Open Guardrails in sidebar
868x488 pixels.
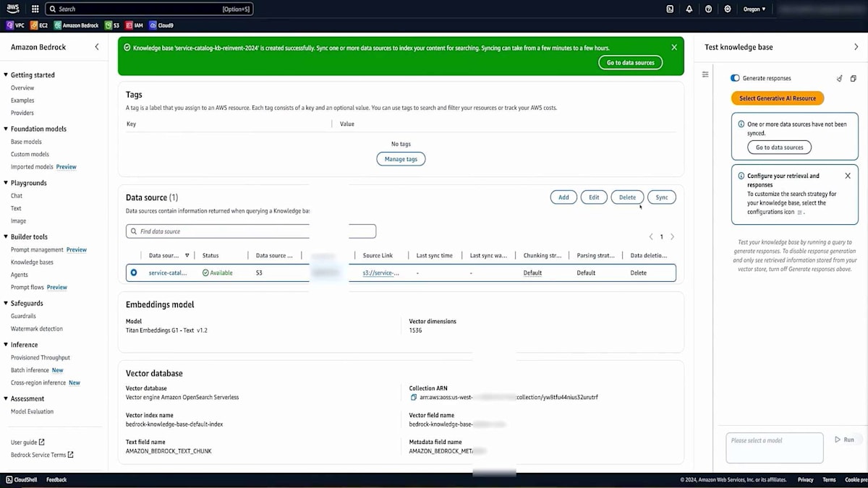(23, 316)
